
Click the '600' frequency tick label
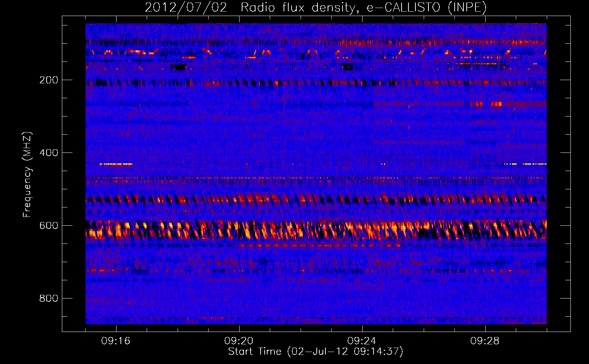[x=49, y=226]
